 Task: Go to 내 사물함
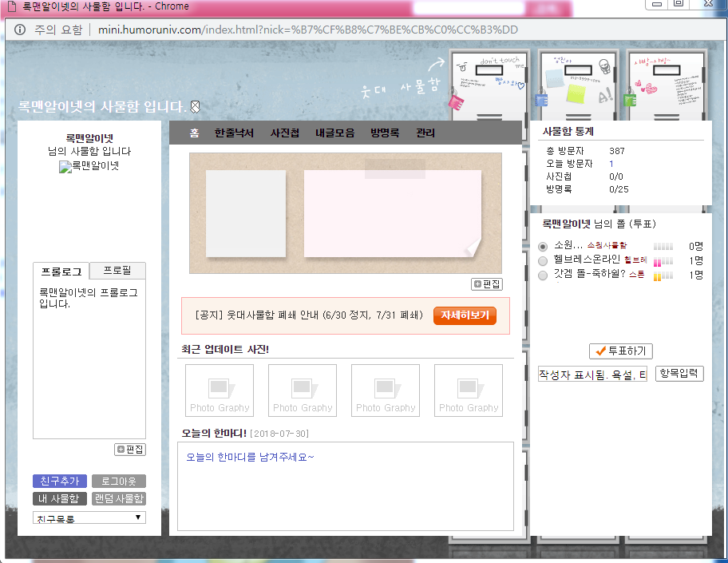click(60, 498)
